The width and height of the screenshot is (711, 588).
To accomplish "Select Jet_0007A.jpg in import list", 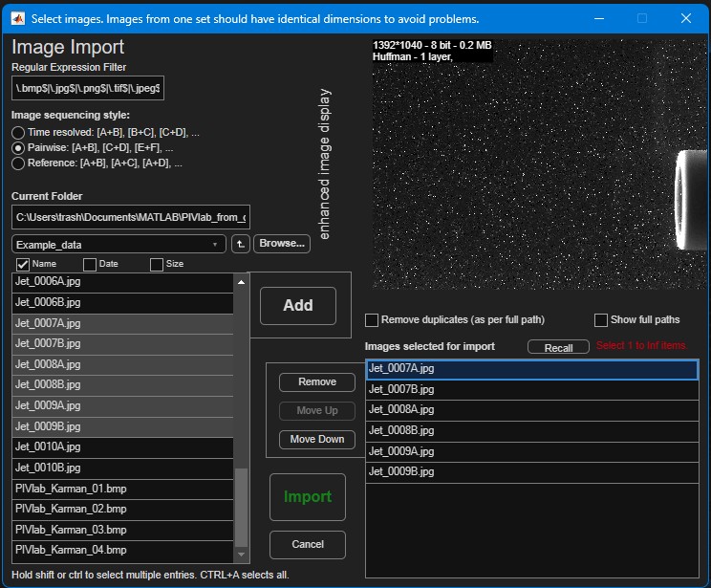I will point(532,369).
